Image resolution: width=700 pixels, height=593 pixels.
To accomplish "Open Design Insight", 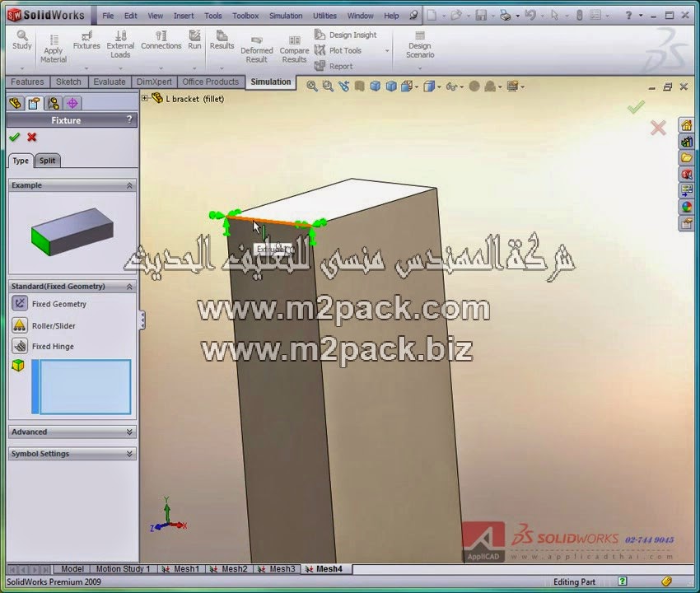I will pos(346,35).
